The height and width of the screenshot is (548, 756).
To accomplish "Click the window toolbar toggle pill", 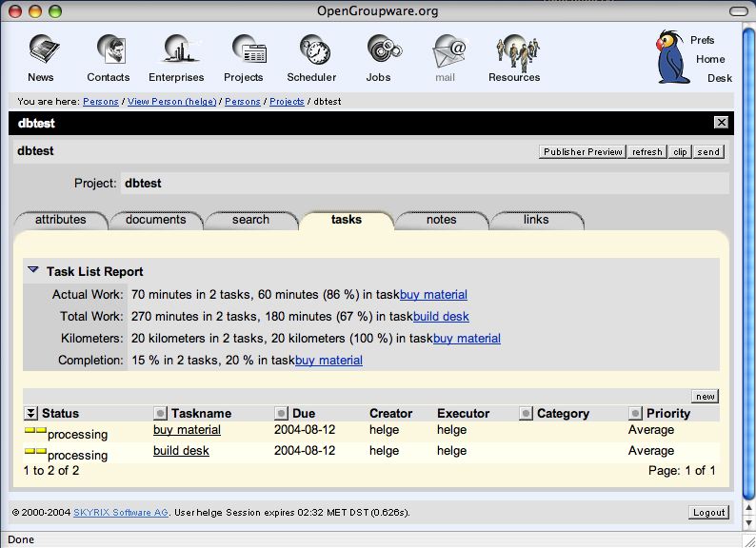I will tap(738, 10).
